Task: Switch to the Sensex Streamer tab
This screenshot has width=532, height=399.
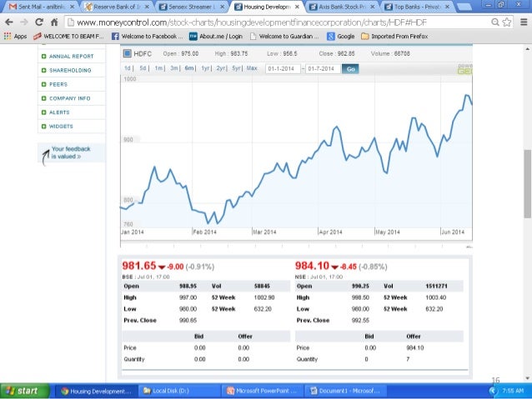Action: (x=192, y=7)
